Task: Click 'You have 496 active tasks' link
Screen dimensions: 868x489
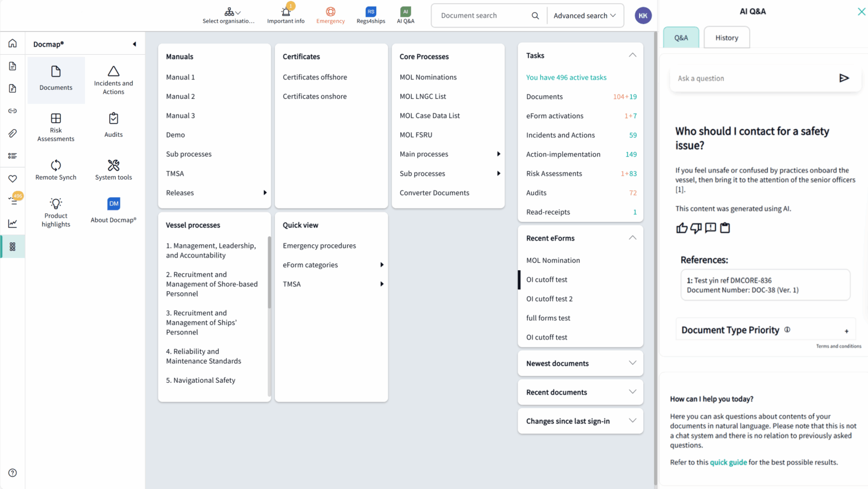Action: coord(566,77)
